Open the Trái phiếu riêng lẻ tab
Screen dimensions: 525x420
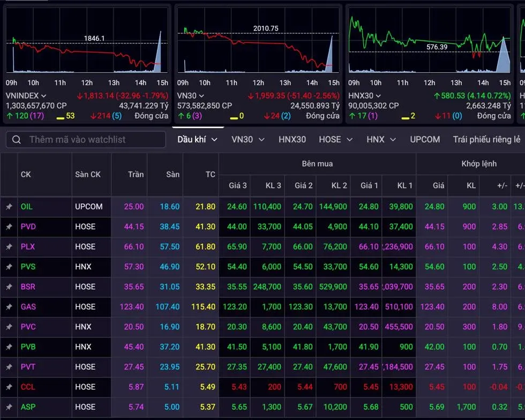(x=486, y=139)
